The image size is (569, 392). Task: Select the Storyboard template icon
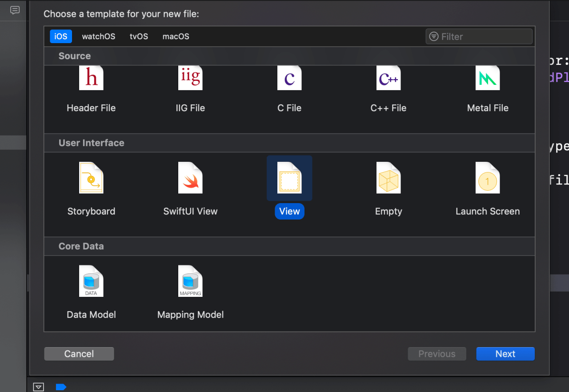click(x=91, y=178)
